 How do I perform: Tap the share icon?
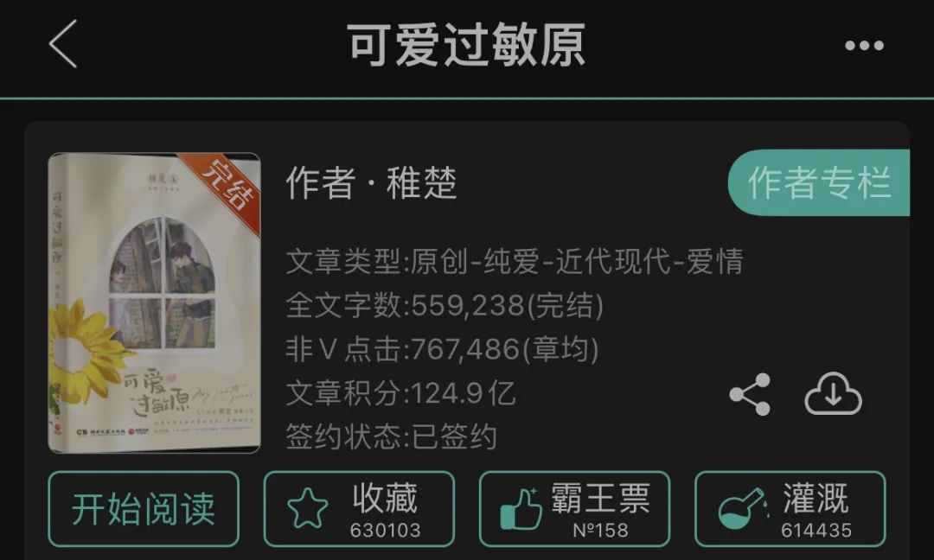pos(750,394)
